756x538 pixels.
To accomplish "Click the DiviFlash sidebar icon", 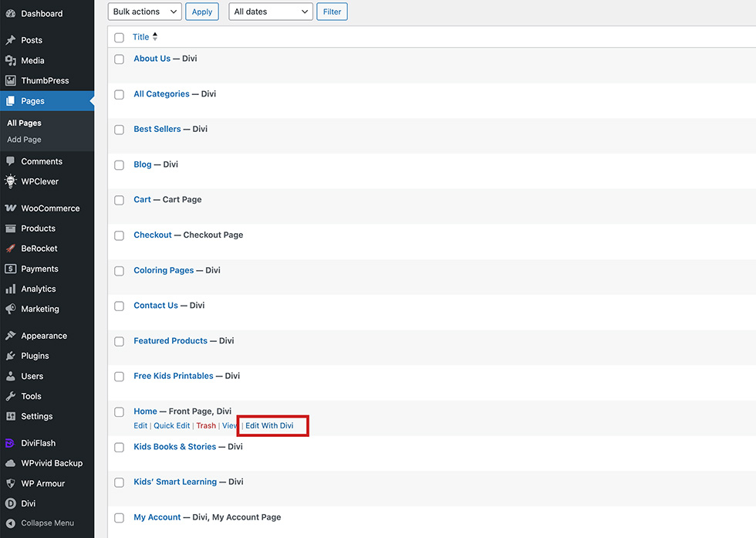I will tap(11, 443).
